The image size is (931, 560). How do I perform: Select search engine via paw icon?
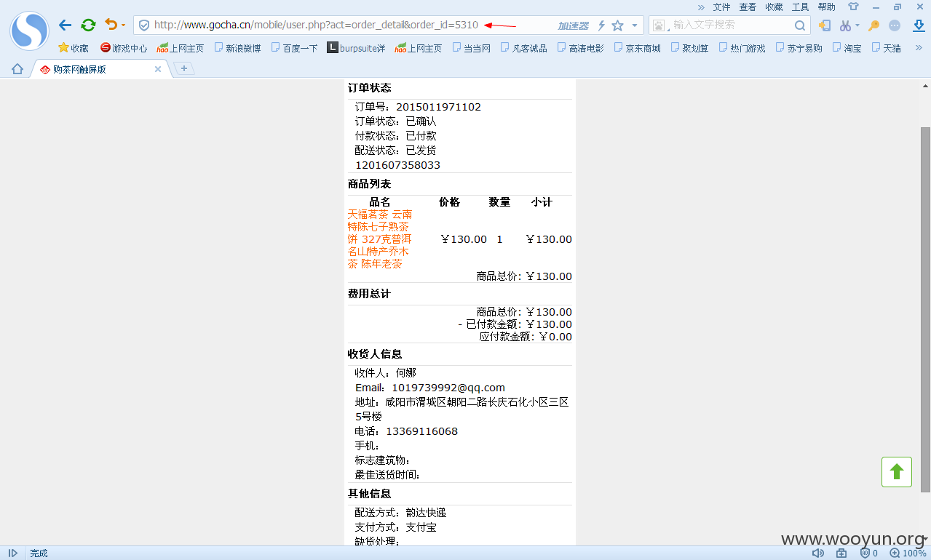[x=659, y=25]
